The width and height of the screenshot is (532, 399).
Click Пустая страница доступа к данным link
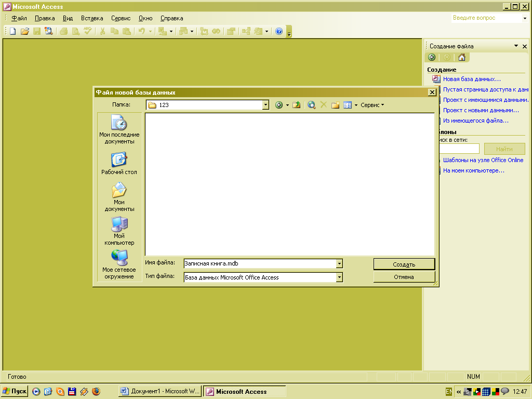(486, 89)
